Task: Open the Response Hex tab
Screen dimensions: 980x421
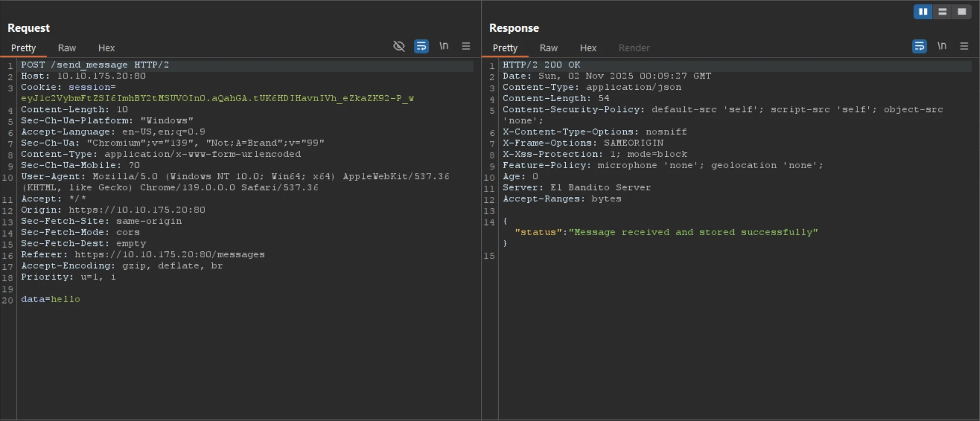Action: pos(588,48)
